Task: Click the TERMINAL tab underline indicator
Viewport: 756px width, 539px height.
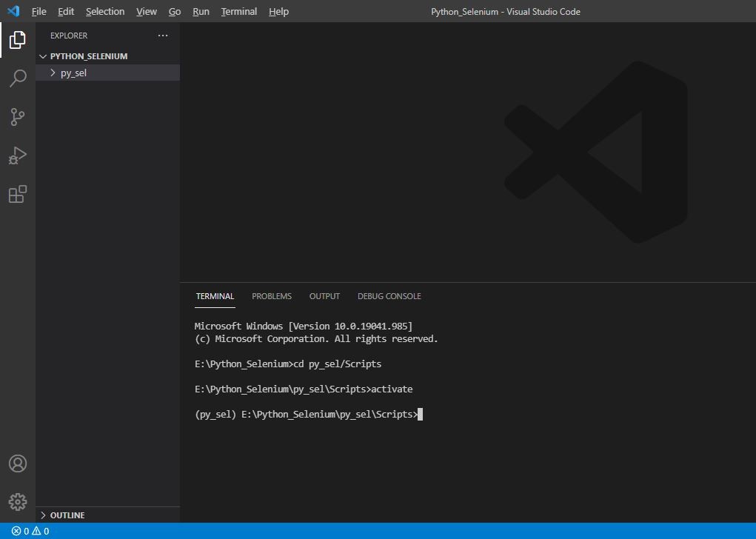Action: pos(215,307)
